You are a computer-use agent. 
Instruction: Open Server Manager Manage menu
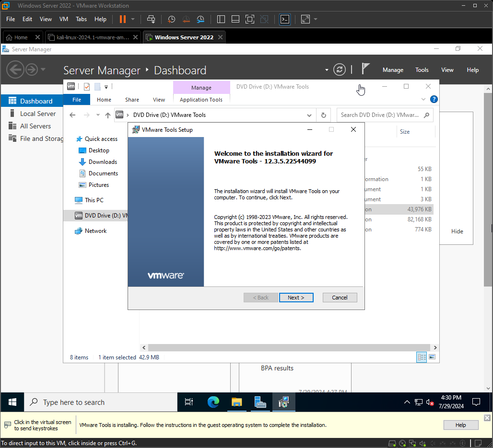coord(393,70)
